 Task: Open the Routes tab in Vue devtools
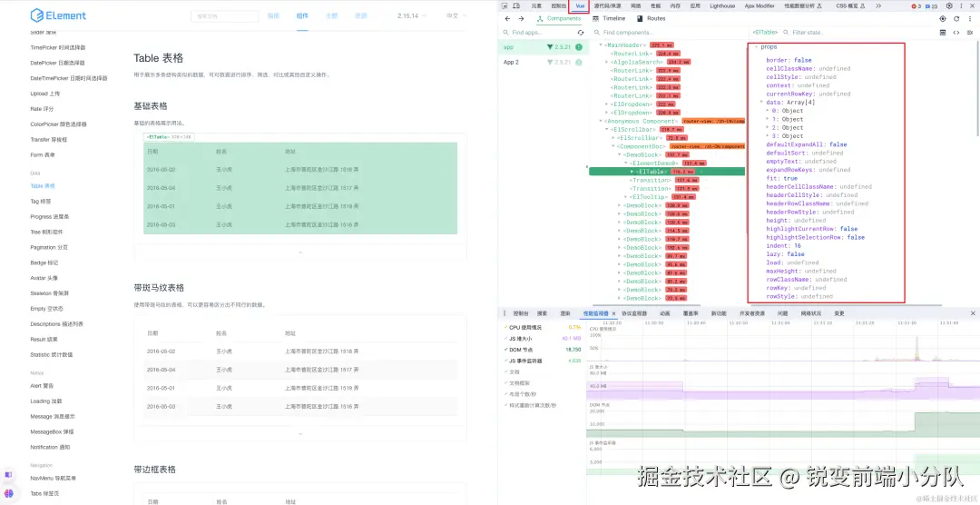coord(651,19)
